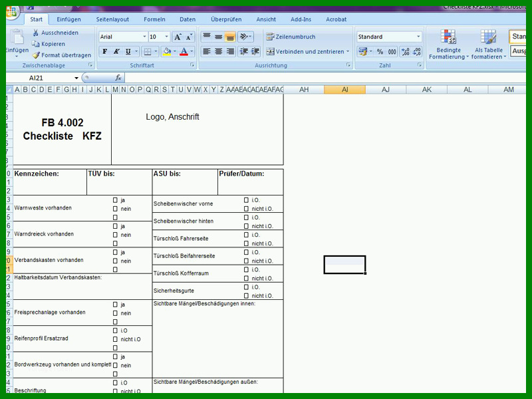The height and width of the screenshot is (399, 532).
Task: Click the formula bar input
Action: (x=325, y=78)
